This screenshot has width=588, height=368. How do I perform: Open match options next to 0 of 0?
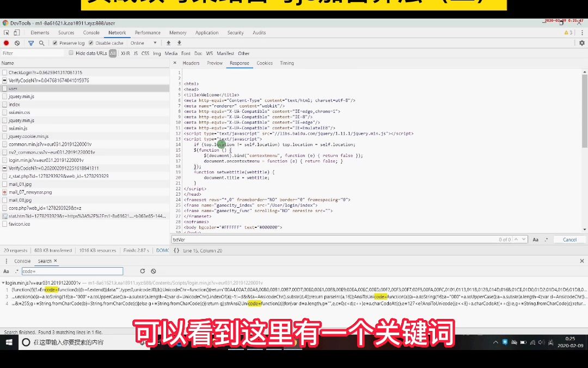tap(524, 239)
